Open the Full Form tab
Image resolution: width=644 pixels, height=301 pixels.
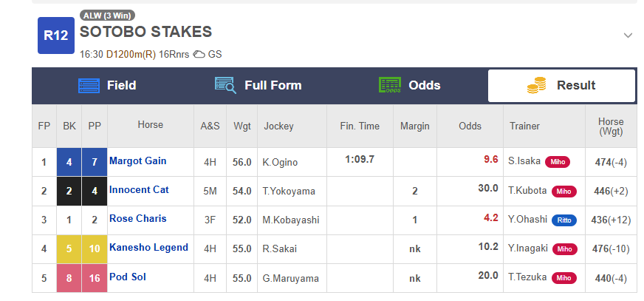click(x=258, y=86)
